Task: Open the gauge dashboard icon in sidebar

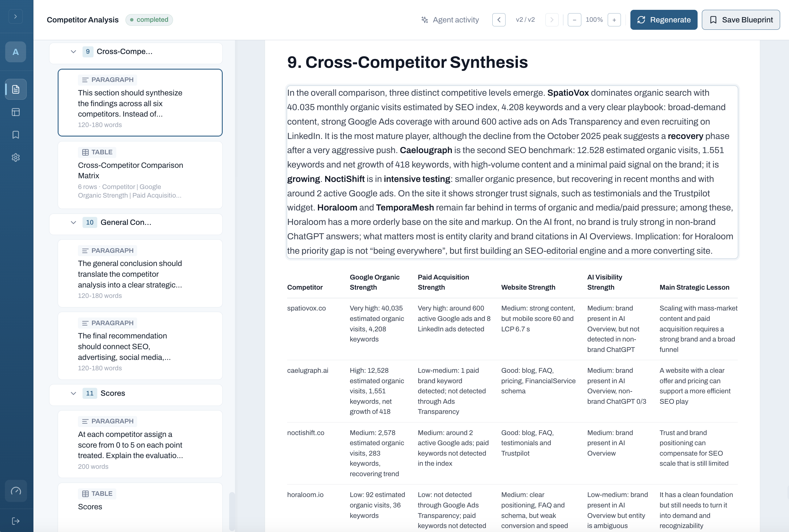Action: pos(16,491)
